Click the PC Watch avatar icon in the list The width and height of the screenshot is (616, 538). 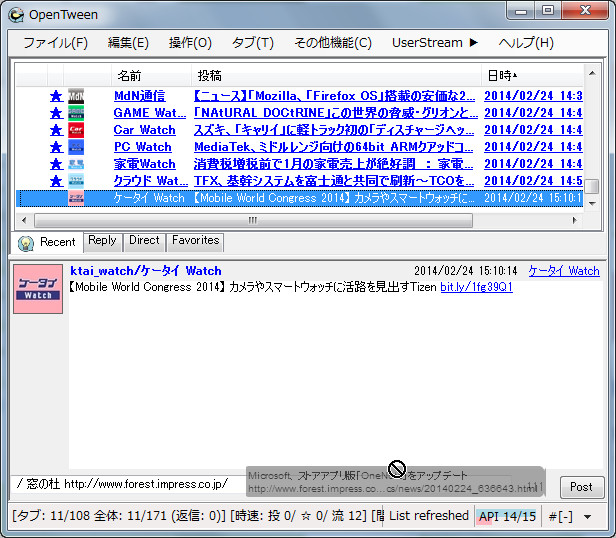tap(76, 147)
